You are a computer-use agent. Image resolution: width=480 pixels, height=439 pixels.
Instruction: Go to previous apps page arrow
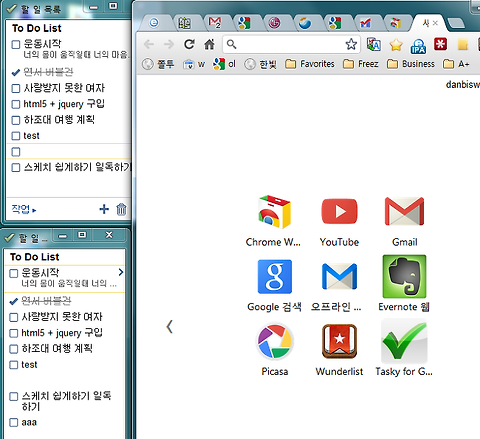(170, 327)
